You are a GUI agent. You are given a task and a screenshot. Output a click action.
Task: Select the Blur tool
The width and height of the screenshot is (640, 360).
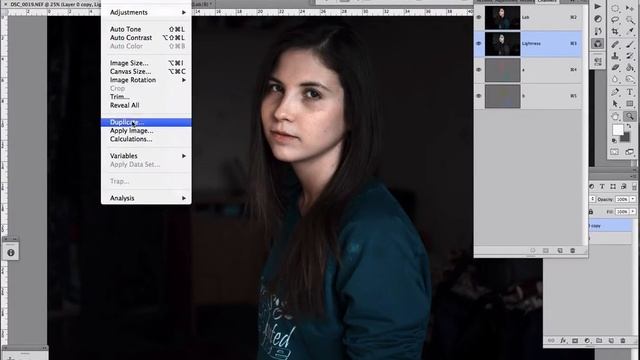click(x=615, y=78)
